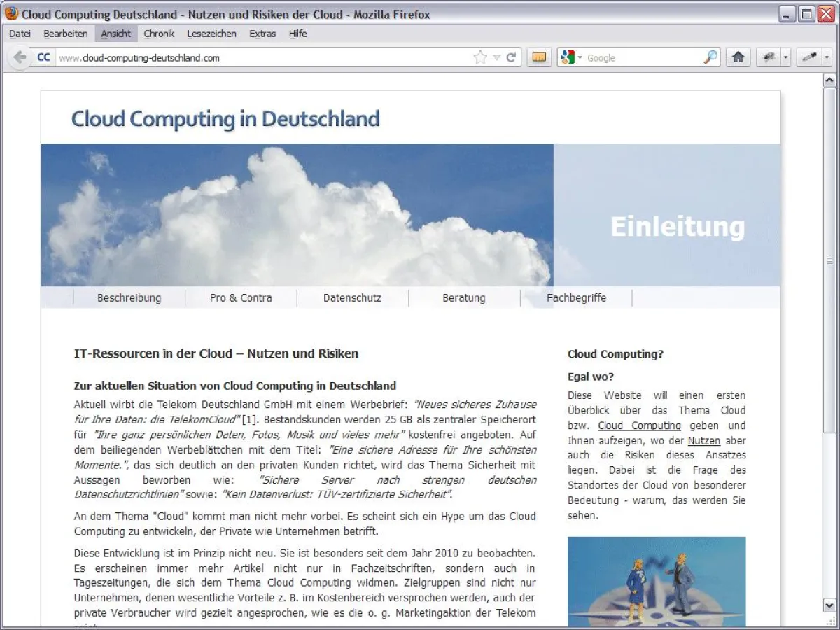Image resolution: width=840 pixels, height=630 pixels.
Task: Open the Ansicht menu
Action: [115, 34]
